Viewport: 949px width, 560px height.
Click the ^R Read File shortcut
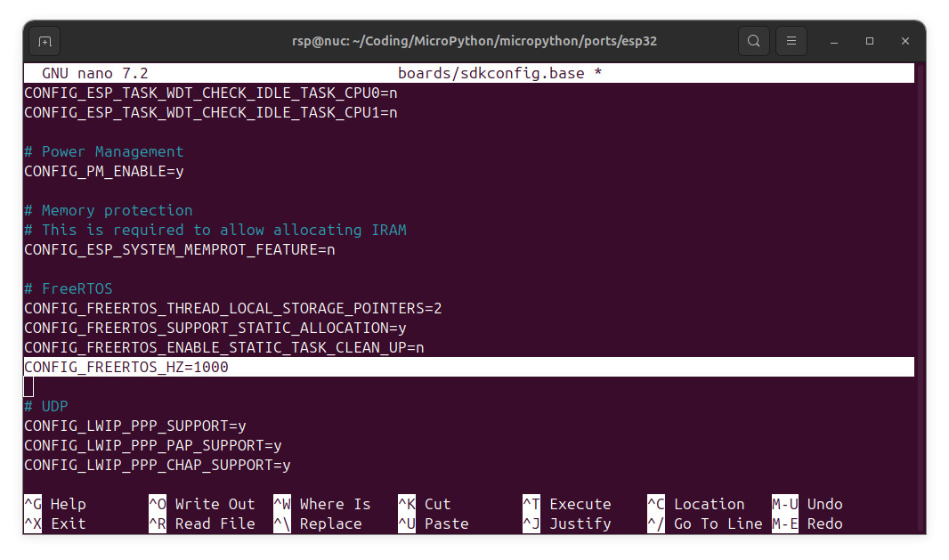[202, 523]
